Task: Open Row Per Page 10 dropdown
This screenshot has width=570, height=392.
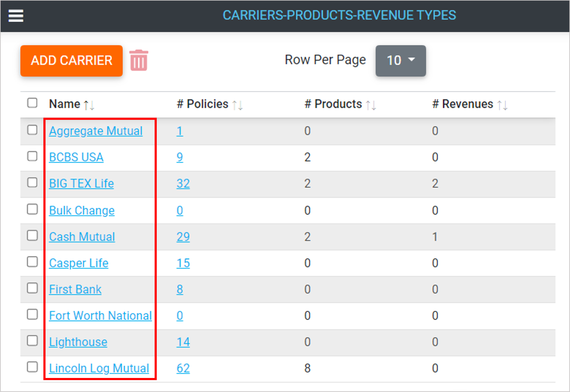Action: (400, 60)
